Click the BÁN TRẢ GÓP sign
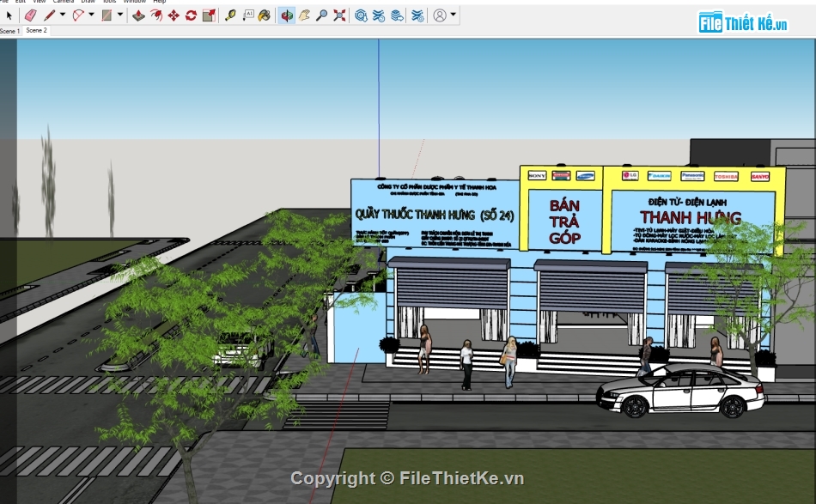This screenshot has height=504, width=816. point(564,221)
